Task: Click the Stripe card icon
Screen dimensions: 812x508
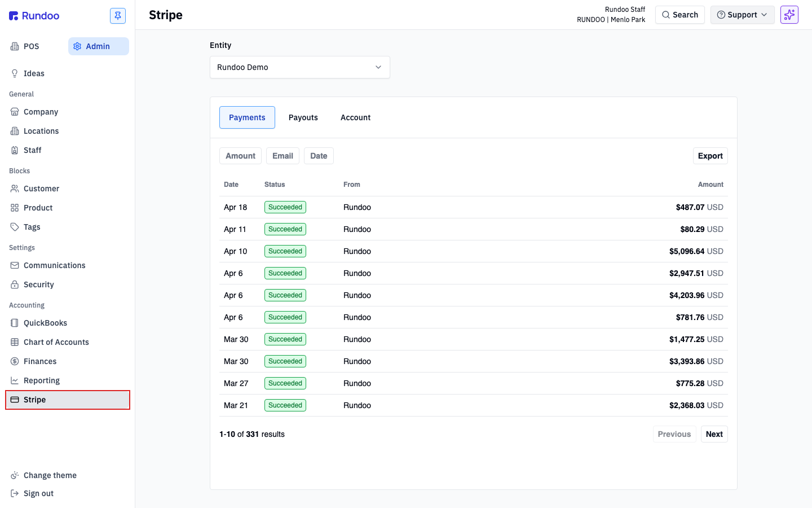Action: pos(15,400)
